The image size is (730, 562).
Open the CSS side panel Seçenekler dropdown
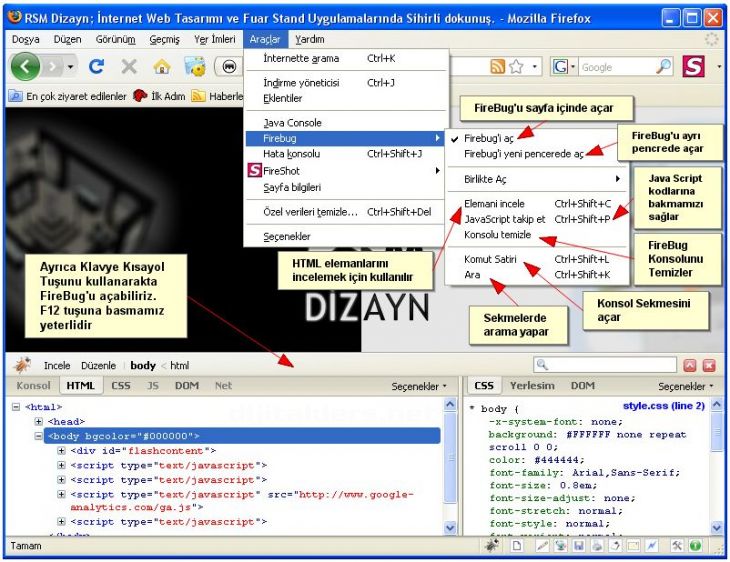point(685,386)
